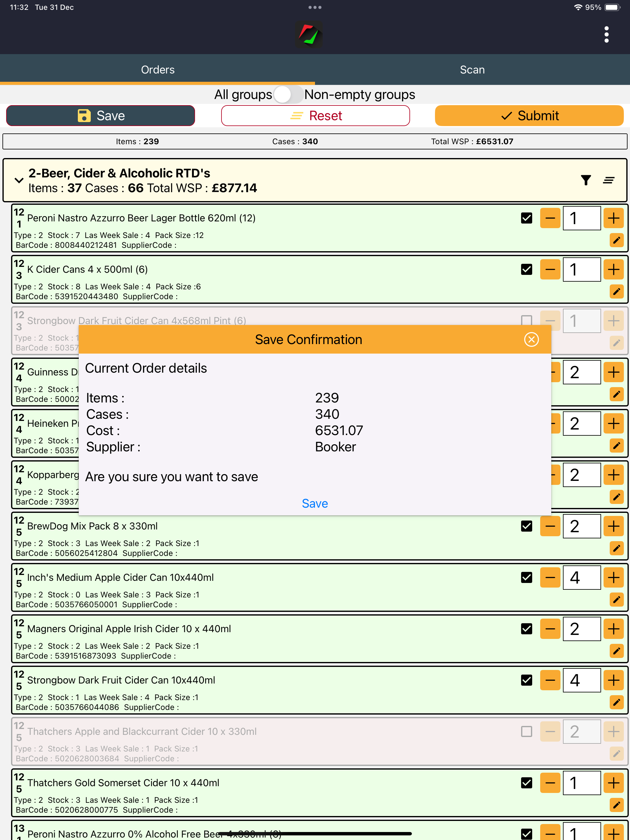Uncheck BrewDog Mix Pack item
The height and width of the screenshot is (840, 630).
tap(526, 526)
